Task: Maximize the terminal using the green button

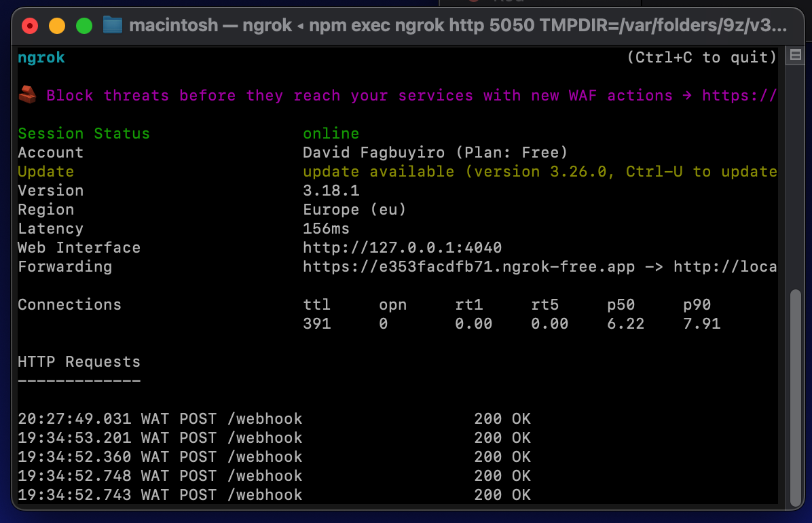Action: 84,26
